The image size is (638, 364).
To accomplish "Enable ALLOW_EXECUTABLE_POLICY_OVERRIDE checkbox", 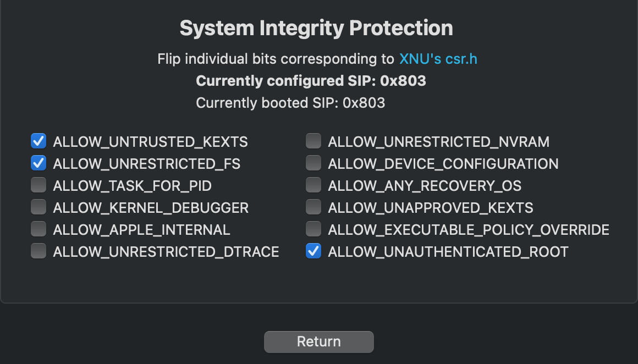I will pyautogui.click(x=313, y=229).
